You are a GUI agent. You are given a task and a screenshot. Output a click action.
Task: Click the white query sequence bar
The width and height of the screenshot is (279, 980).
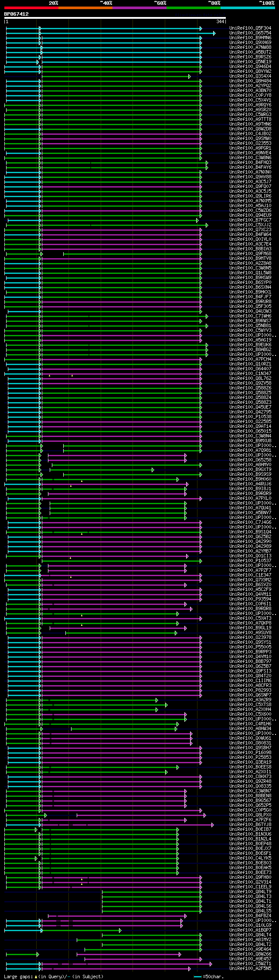115,18
